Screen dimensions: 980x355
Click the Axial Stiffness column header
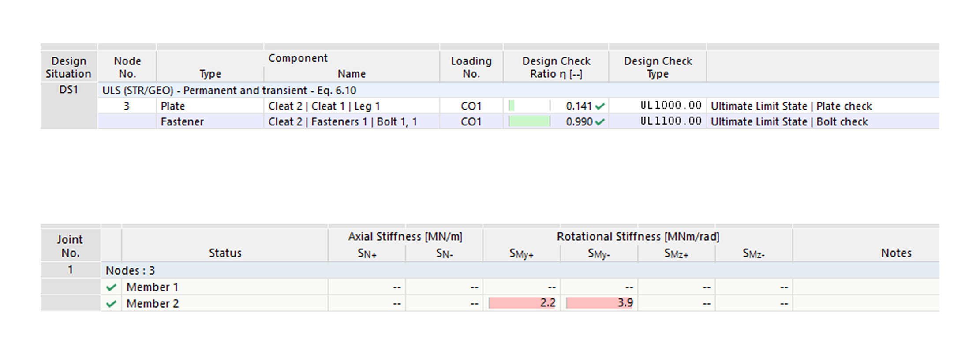(405, 237)
